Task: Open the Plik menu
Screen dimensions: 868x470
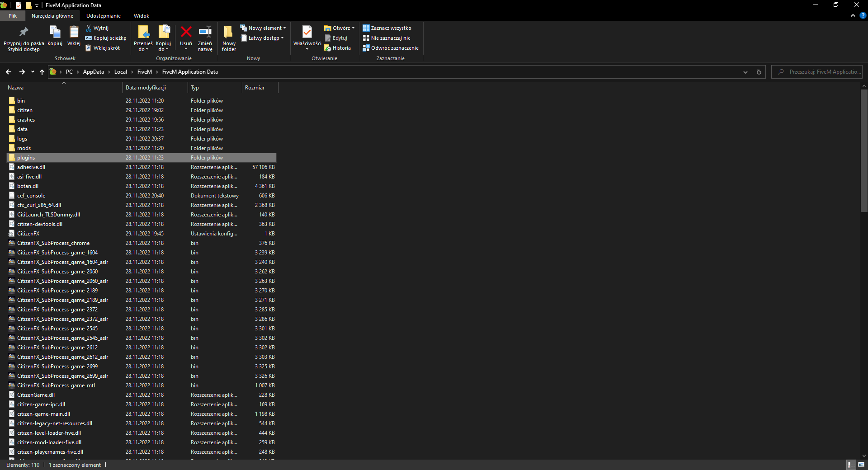Action: click(12, 15)
